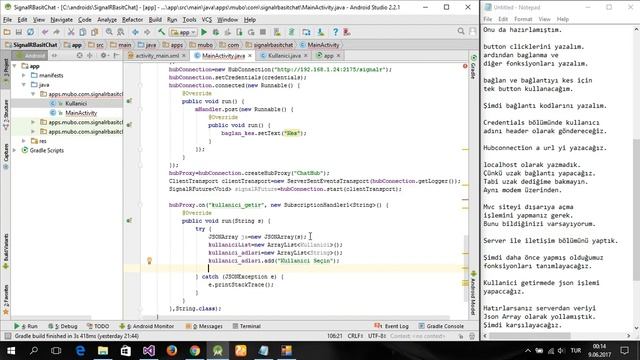Screen dimensions: 640x360
Task: Open the Run tool window button
Action: coord(25,326)
